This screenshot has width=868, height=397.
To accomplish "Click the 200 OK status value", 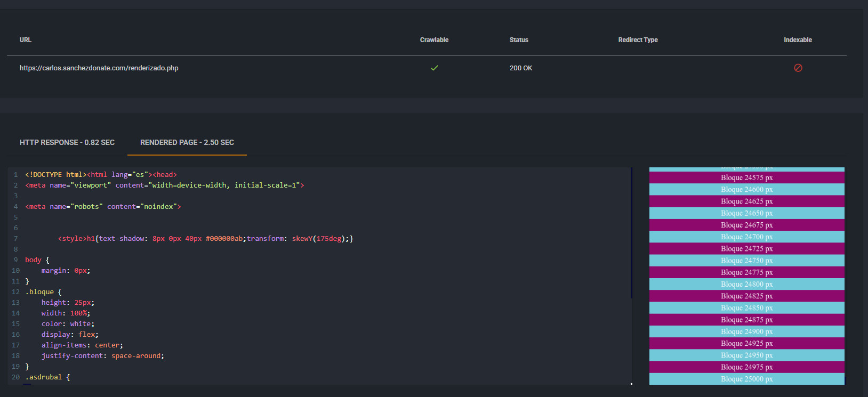I will point(520,68).
